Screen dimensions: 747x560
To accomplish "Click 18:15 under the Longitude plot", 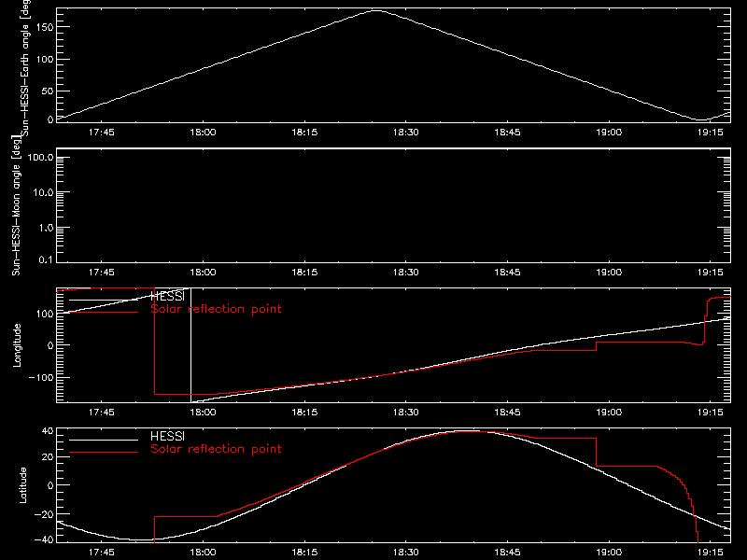I will tap(304, 413).
